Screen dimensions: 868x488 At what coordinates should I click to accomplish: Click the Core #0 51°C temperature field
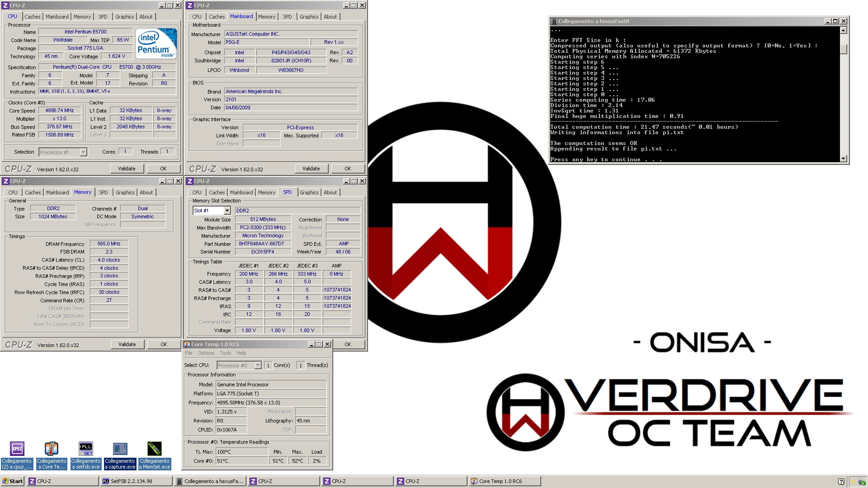tap(242, 461)
